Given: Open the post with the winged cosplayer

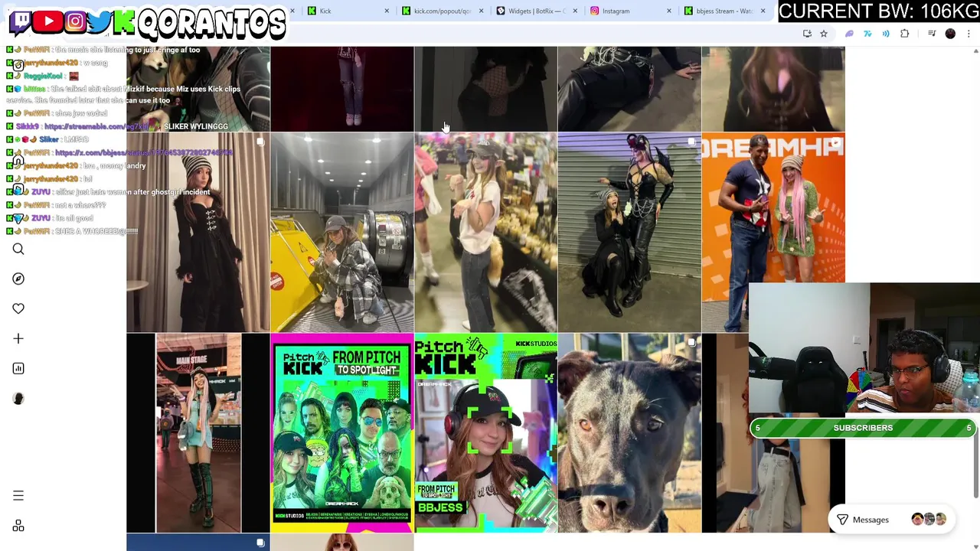Looking at the screenshot, I should coord(629,233).
